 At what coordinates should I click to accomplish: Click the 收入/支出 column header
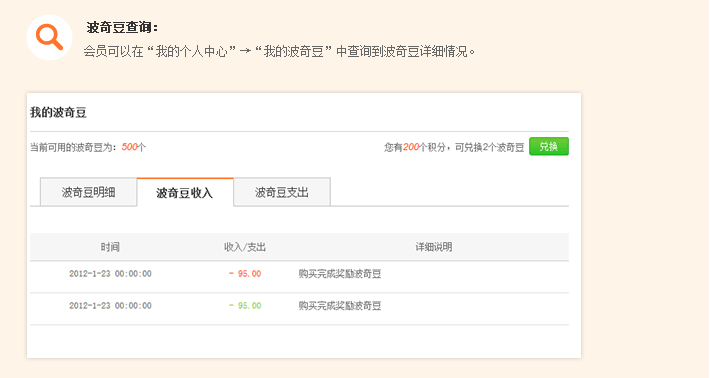pyautogui.click(x=245, y=247)
